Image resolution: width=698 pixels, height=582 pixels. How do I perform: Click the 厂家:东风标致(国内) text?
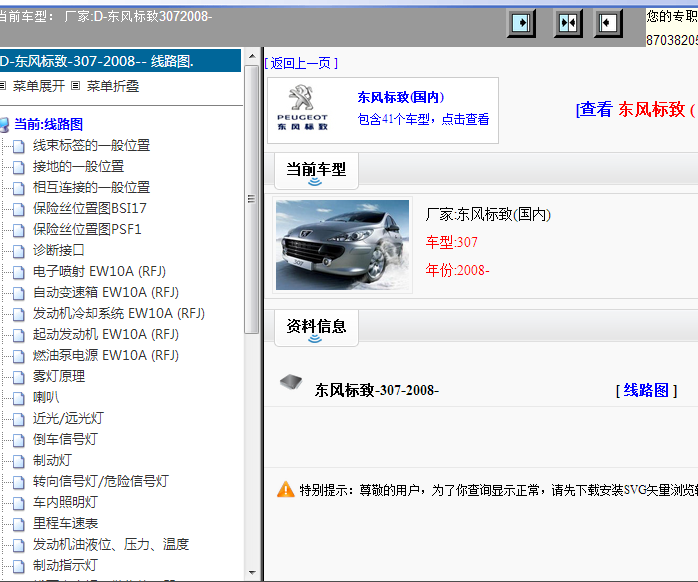tap(488, 215)
